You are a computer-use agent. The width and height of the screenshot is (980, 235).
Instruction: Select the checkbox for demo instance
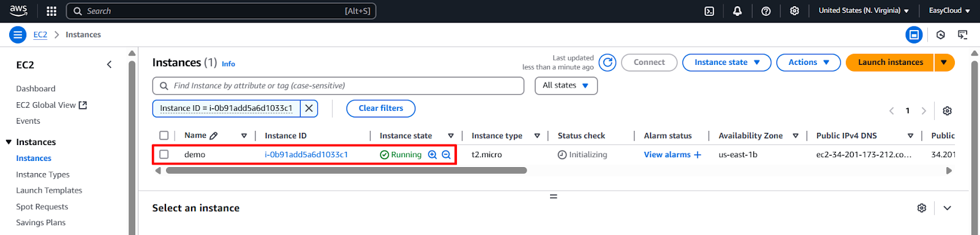pyautogui.click(x=164, y=154)
